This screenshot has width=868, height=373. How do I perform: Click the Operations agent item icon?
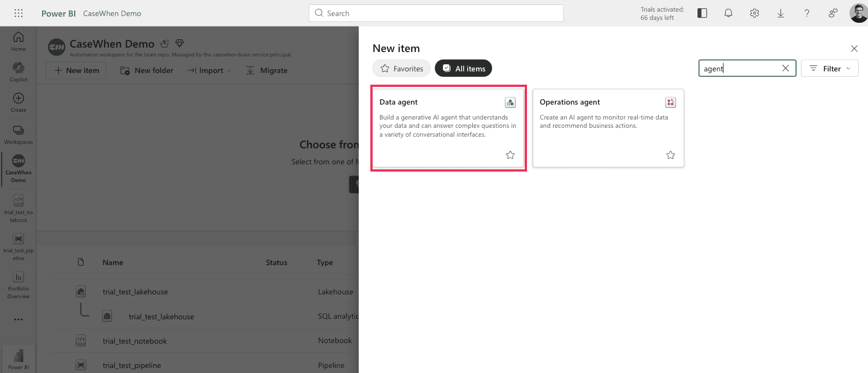(670, 102)
